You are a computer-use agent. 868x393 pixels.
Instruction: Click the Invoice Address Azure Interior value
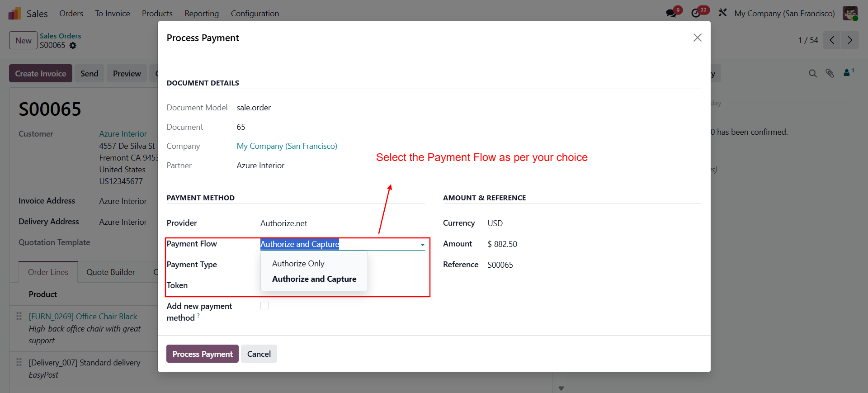123,201
